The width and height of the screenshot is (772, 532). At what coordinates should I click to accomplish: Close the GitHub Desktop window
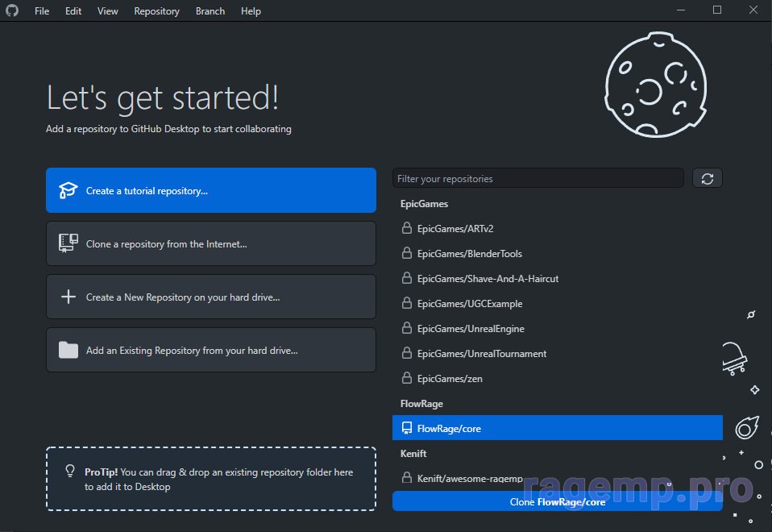pyautogui.click(x=753, y=10)
